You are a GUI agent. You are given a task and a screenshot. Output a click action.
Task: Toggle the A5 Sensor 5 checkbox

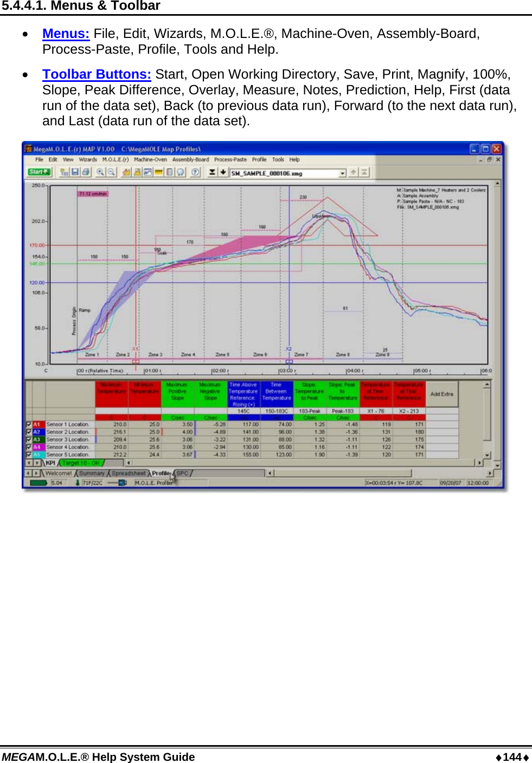29,454
